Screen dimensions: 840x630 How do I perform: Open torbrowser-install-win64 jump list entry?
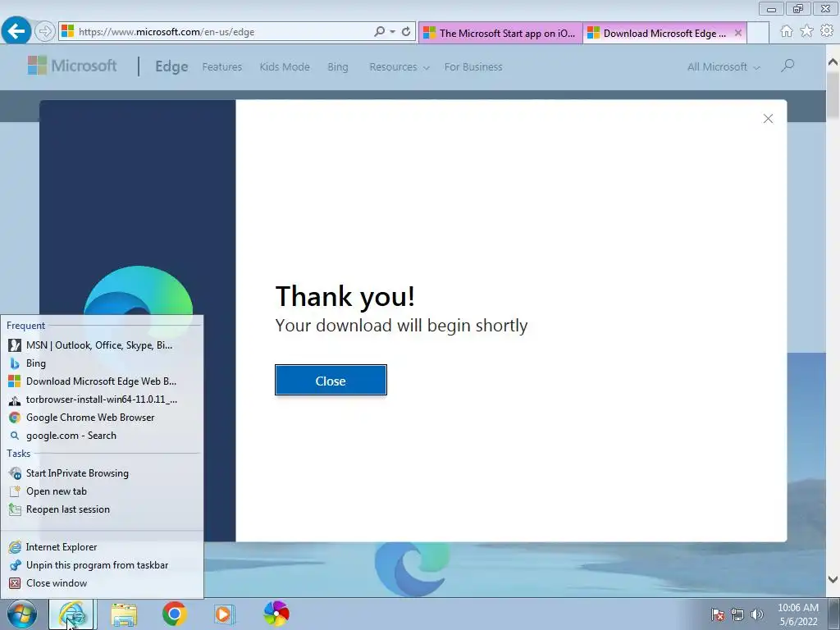coord(102,399)
